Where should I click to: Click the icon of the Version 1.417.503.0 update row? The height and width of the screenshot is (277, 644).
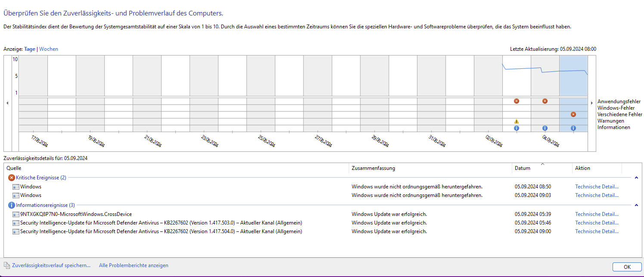pyautogui.click(x=16, y=223)
